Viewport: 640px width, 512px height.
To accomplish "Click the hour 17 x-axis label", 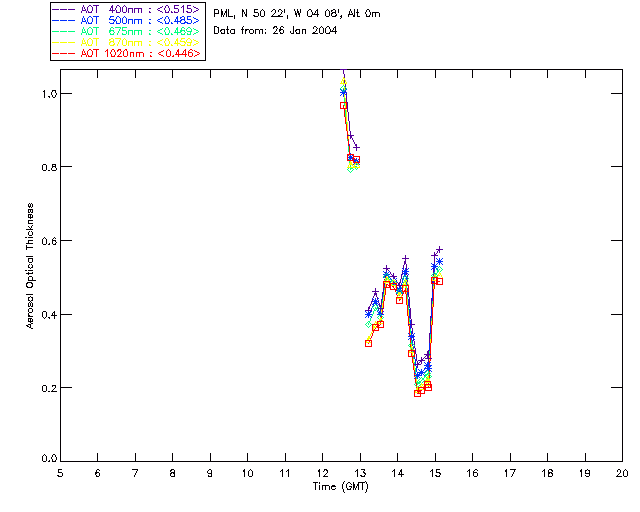I will (510, 473).
